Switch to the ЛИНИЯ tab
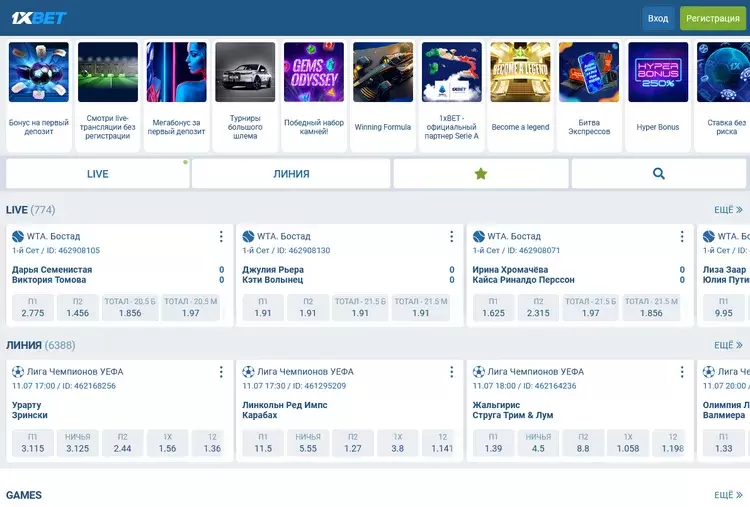Image resolution: width=750 pixels, height=507 pixels. point(291,174)
